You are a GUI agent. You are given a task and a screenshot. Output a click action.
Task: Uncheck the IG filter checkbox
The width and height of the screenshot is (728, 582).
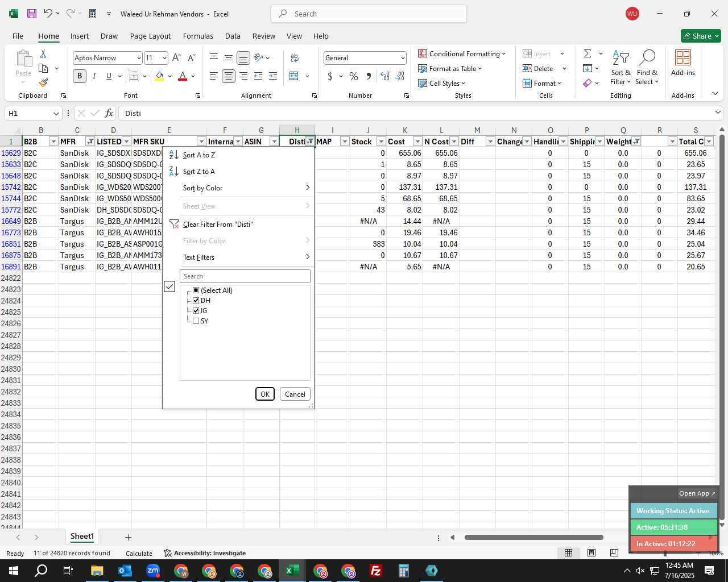(196, 311)
